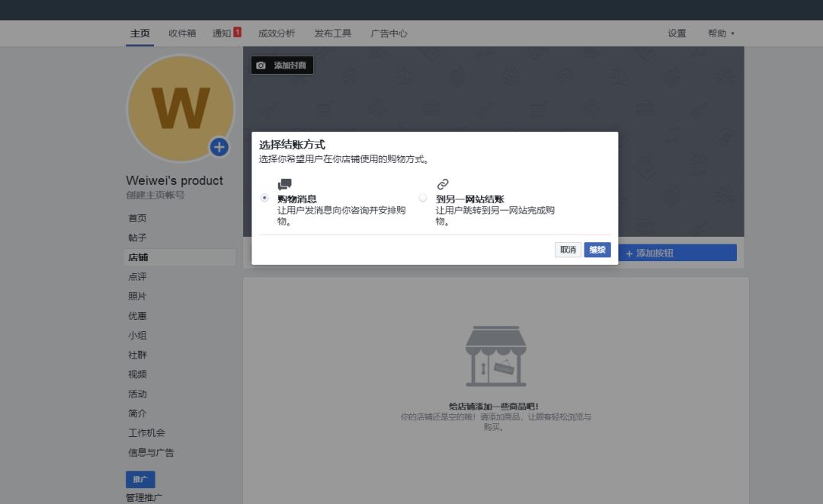Viewport: 823px width, 504px height.
Task: Click the blue plus icon on the profile picture
Action: [219, 148]
